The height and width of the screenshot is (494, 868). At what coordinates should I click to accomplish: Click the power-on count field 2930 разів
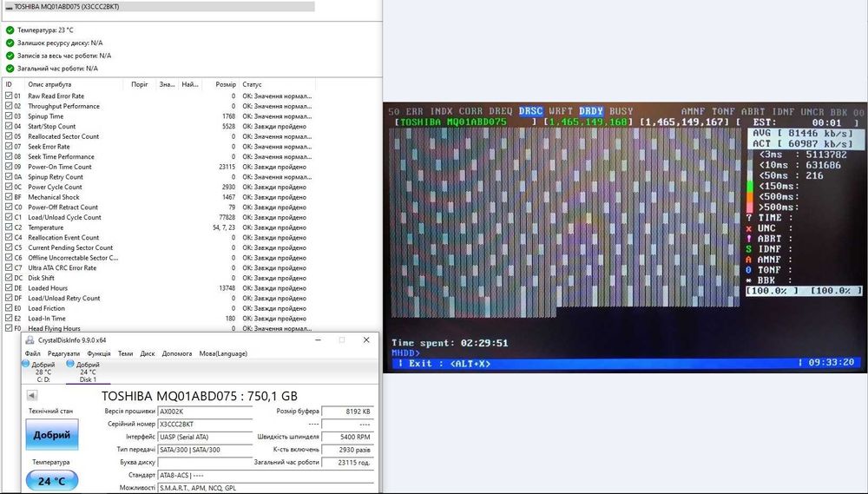click(348, 450)
